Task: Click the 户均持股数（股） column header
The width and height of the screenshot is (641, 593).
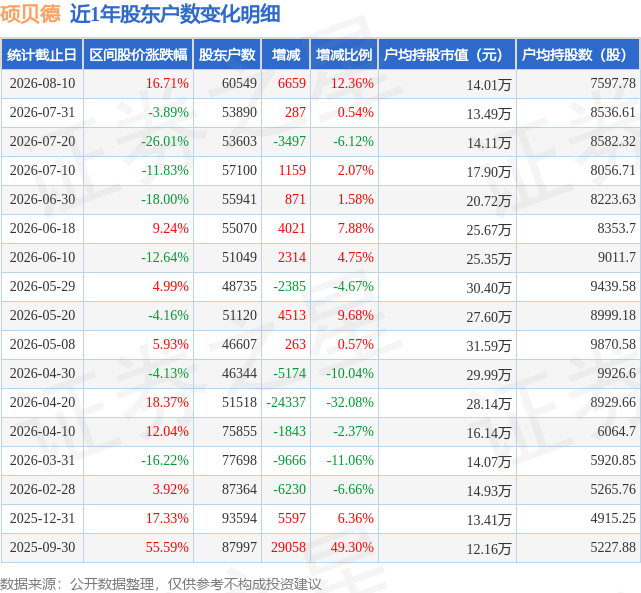Action: (x=578, y=54)
